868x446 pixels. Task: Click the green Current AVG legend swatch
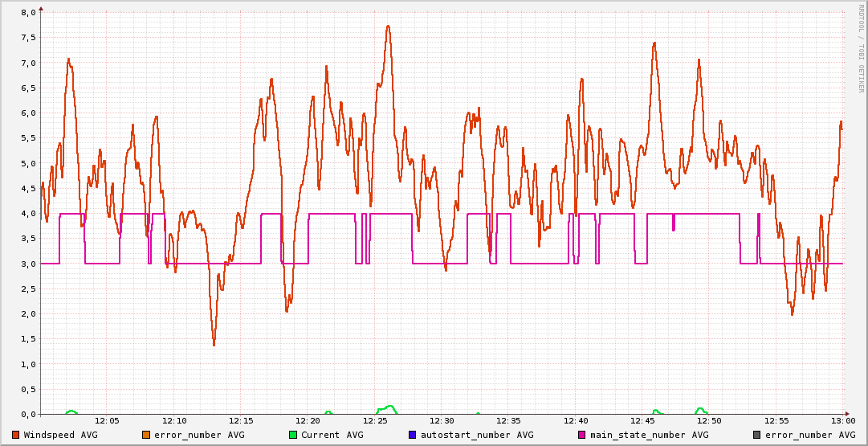pos(293,435)
